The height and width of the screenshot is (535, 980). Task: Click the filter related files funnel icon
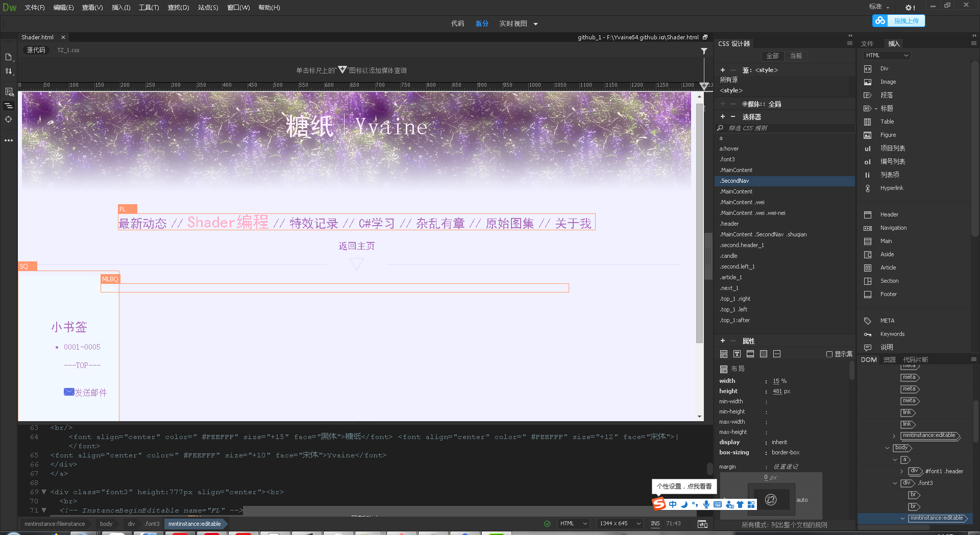[x=704, y=51]
